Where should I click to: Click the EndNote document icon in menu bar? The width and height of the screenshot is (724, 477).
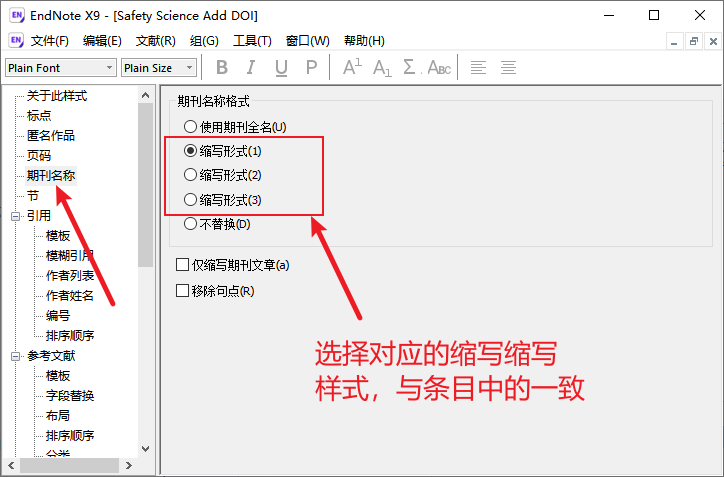pos(16,41)
